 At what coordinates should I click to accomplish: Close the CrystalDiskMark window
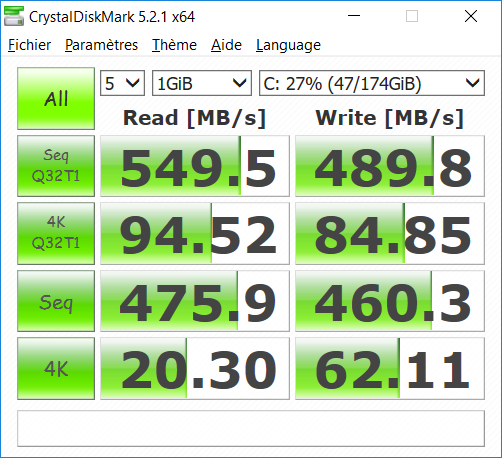pyautogui.click(x=471, y=16)
